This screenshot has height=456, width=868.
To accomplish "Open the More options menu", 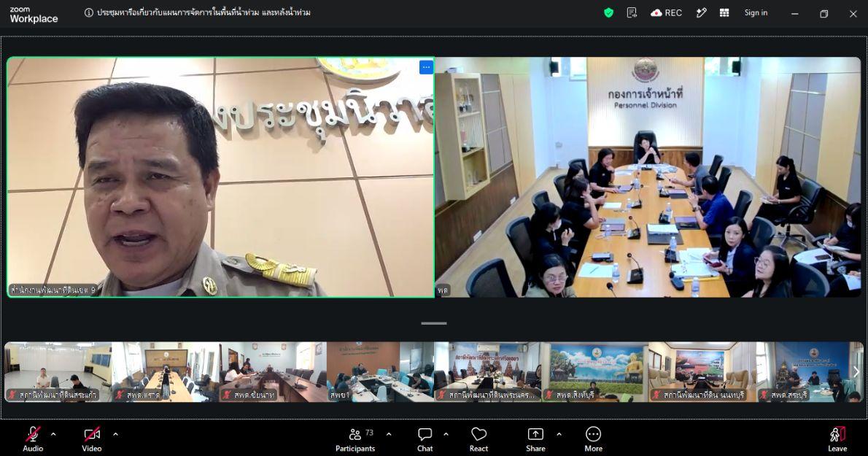I will click(x=594, y=440).
